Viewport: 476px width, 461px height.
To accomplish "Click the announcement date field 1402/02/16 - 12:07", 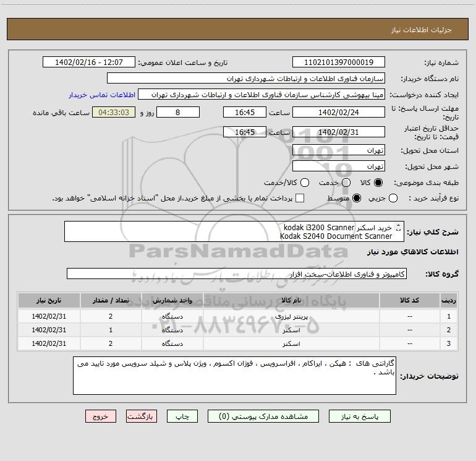I will [89, 62].
